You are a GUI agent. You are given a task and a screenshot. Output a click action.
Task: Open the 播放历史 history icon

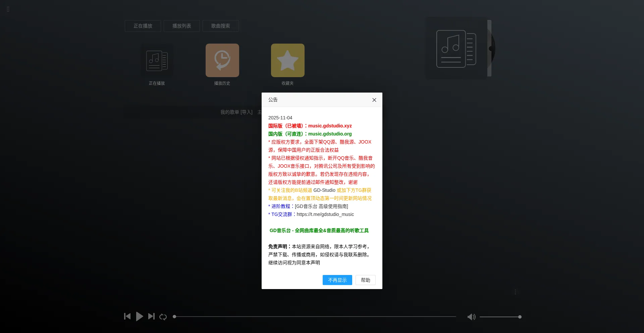pos(222,60)
